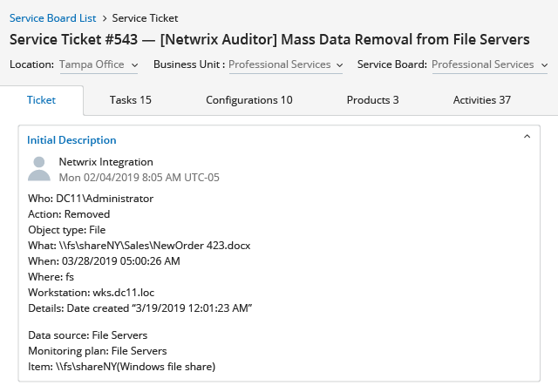Open the Business Unit dropdown

pos(286,65)
